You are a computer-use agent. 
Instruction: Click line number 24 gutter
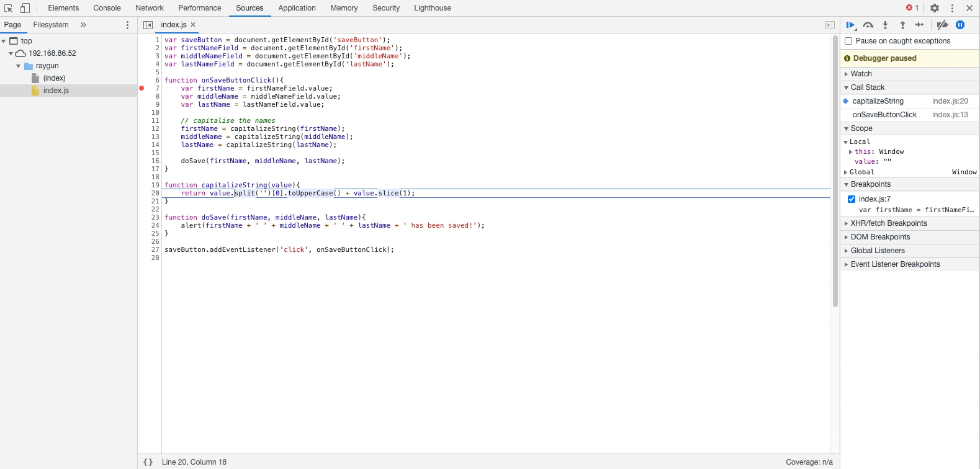click(x=155, y=225)
